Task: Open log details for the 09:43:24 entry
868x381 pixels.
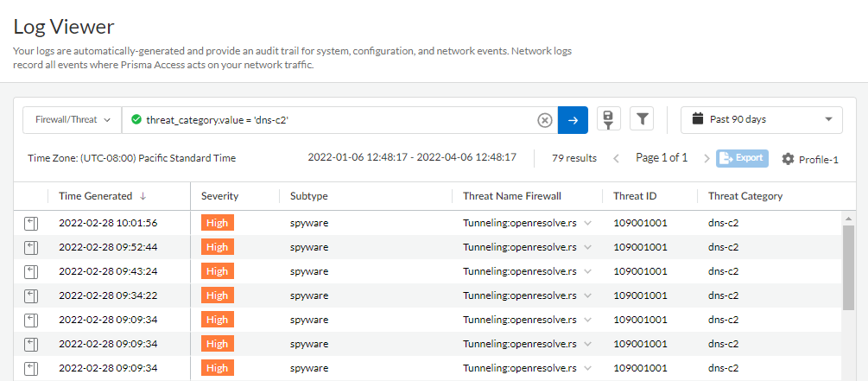Action: 31,271
